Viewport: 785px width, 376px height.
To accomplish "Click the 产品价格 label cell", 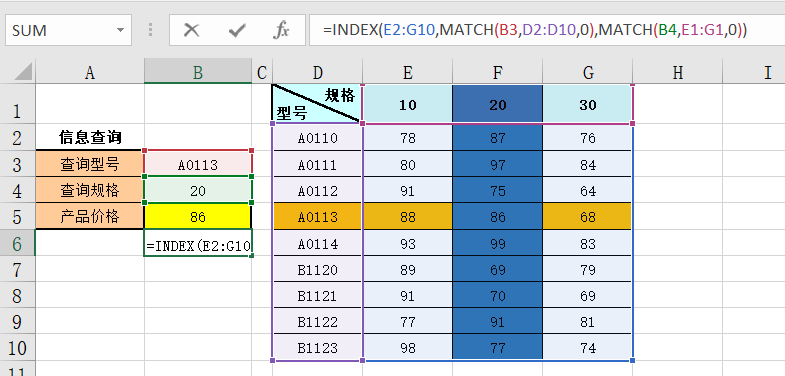I will point(90,216).
